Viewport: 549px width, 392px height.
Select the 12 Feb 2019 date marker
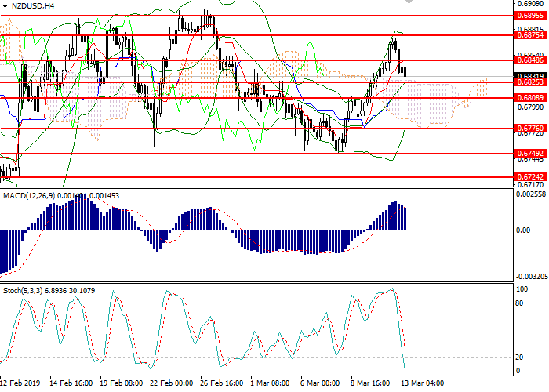21,383
